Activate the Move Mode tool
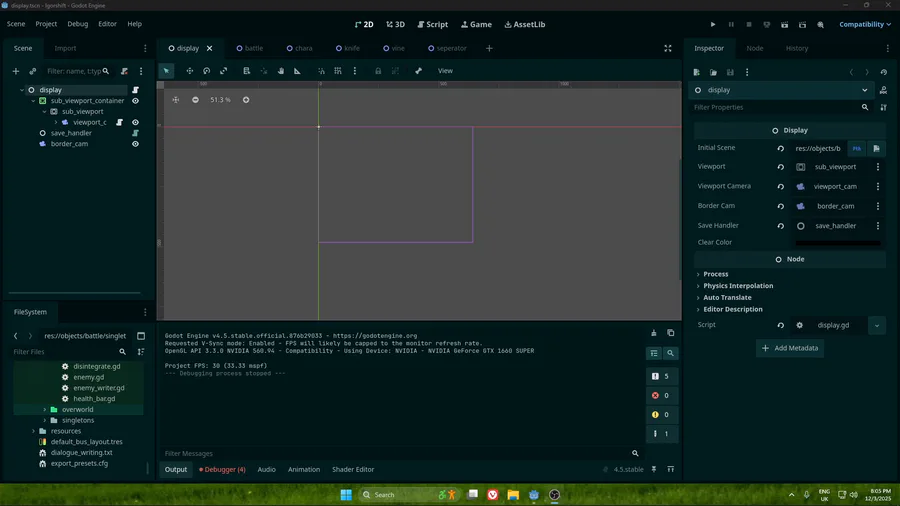 (189, 71)
